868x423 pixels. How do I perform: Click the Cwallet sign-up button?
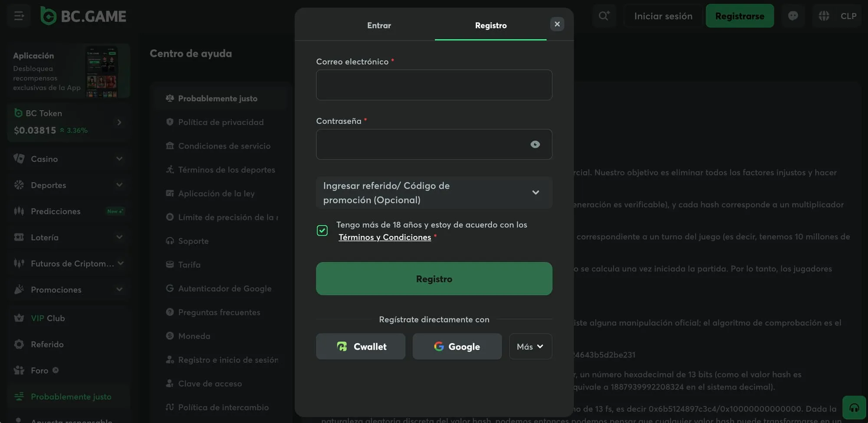(361, 346)
